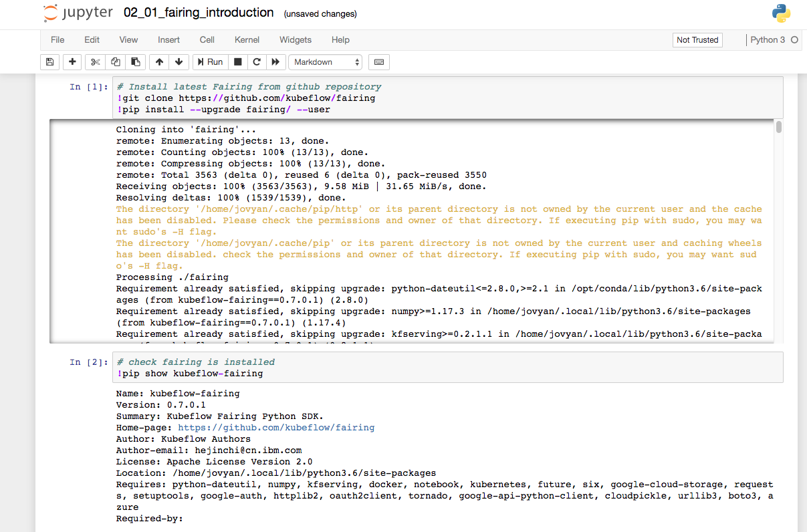Click the Not Trusted button

coord(697,40)
